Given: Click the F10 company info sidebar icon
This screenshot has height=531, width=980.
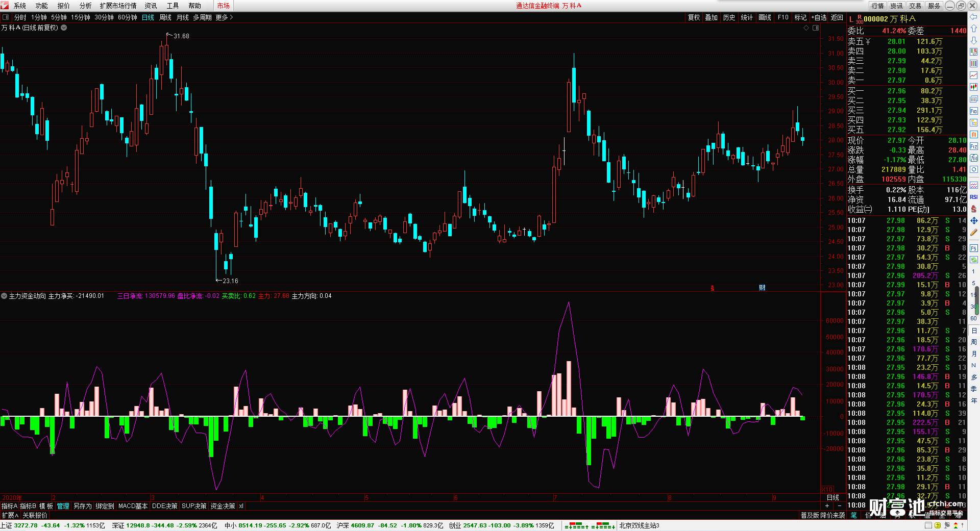Looking at the screenshot, I should [x=974, y=111].
